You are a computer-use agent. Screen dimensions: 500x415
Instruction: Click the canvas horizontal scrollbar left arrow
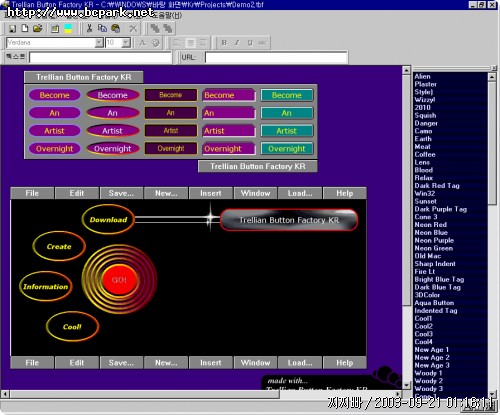(5, 394)
